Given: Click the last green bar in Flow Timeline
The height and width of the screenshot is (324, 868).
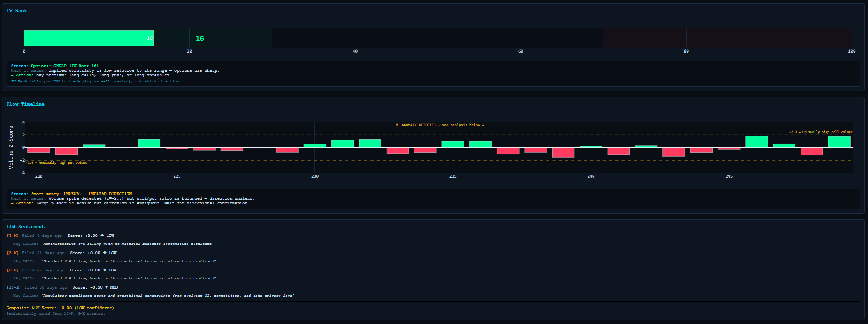Looking at the screenshot, I should coord(839,142).
